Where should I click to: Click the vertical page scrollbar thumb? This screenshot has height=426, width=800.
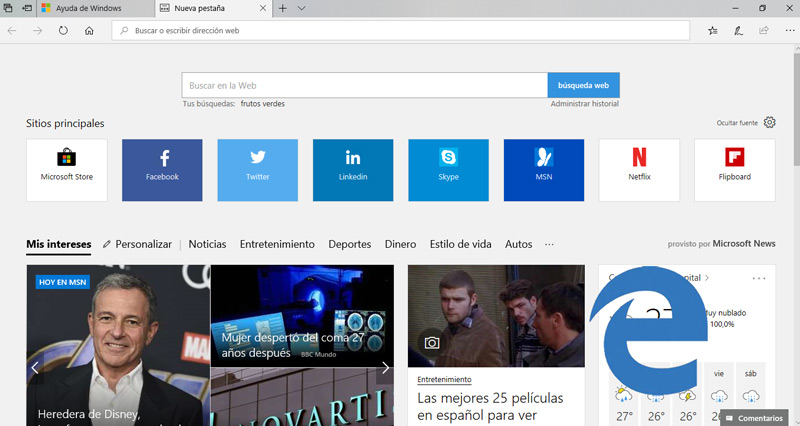796,108
